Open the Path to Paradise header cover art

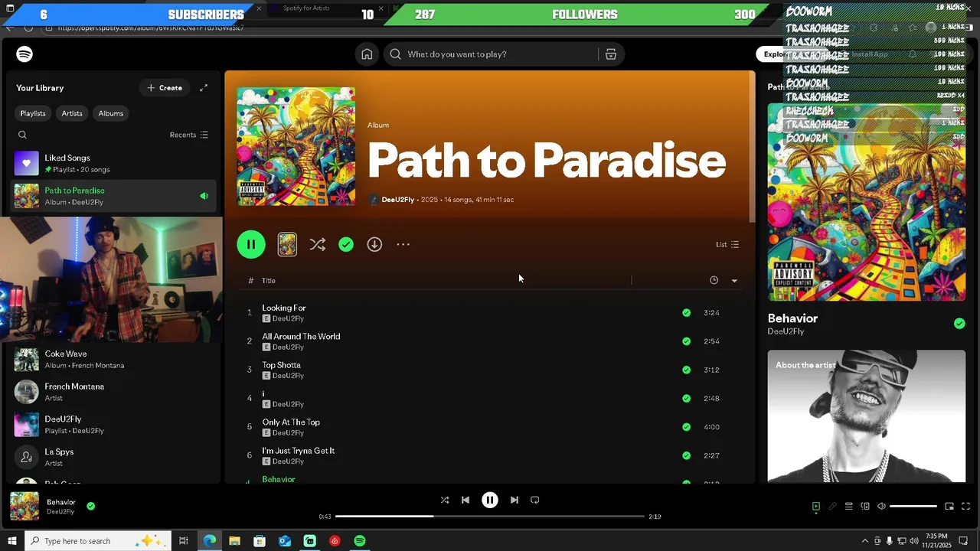(x=296, y=146)
